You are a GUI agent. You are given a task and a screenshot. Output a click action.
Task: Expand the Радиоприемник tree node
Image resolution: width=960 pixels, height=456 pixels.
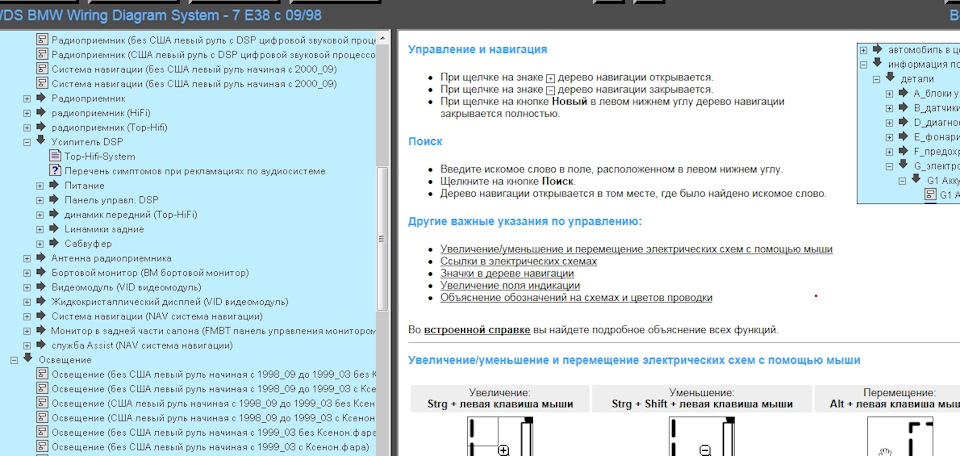point(27,98)
